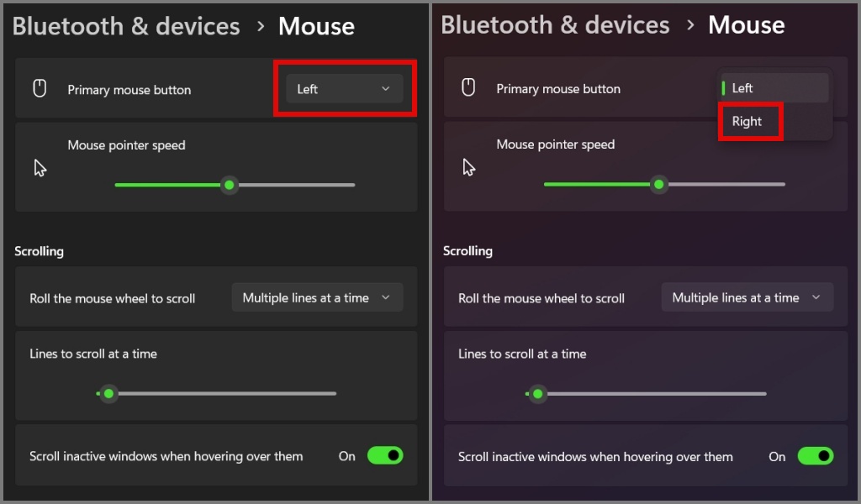This screenshot has height=504, width=861.
Task: Go back to Bluetooth & devices in left-hand screenshot
Action: pyautogui.click(x=126, y=26)
